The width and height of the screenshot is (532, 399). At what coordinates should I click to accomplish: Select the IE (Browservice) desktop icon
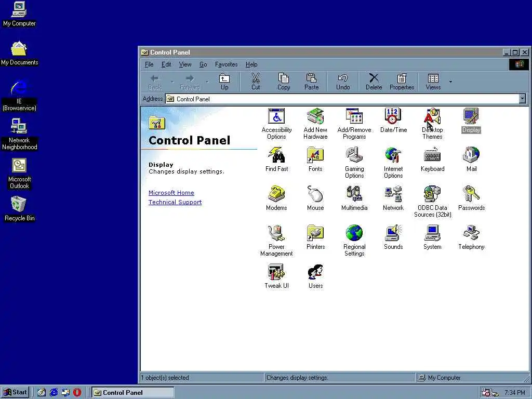19,95
